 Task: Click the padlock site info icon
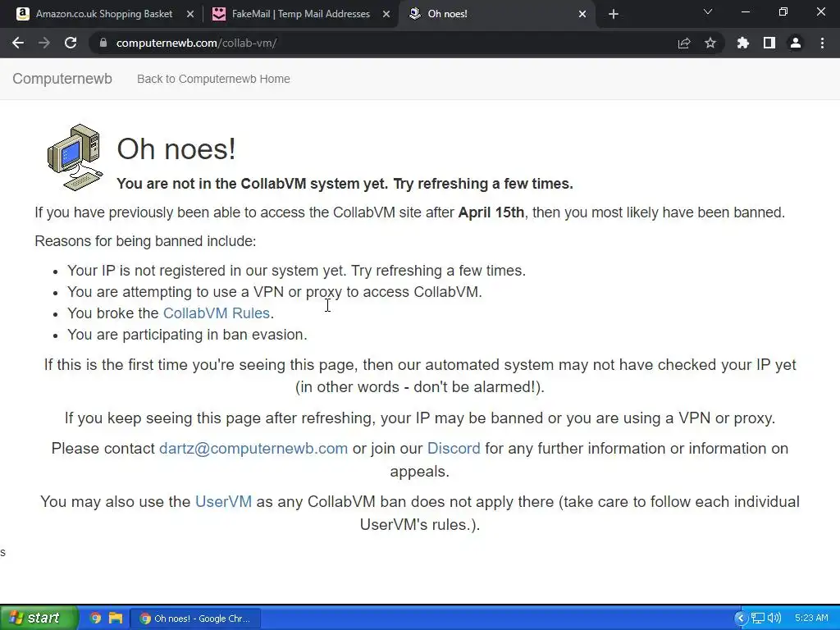103,43
